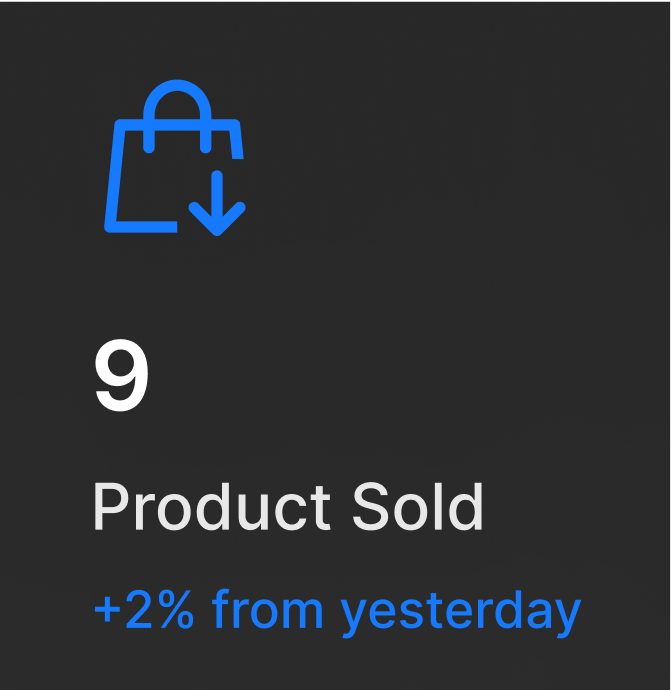Click the "from" word in the comparison
Viewport: 671px width, 690px height.
coord(270,609)
